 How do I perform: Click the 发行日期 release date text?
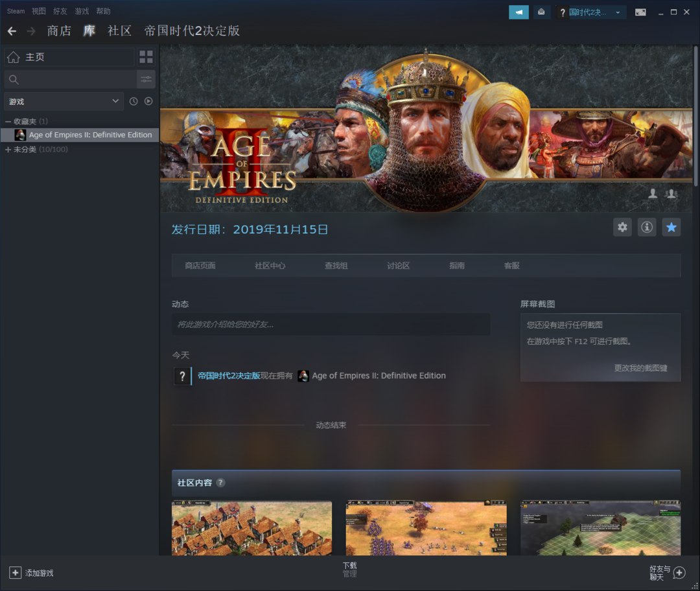coord(250,229)
